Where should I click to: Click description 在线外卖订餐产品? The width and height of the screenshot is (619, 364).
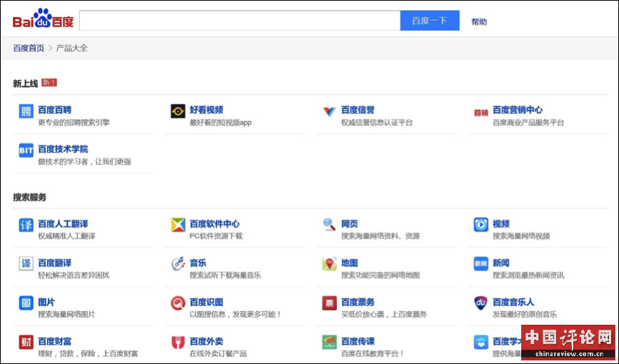point(218,353)
